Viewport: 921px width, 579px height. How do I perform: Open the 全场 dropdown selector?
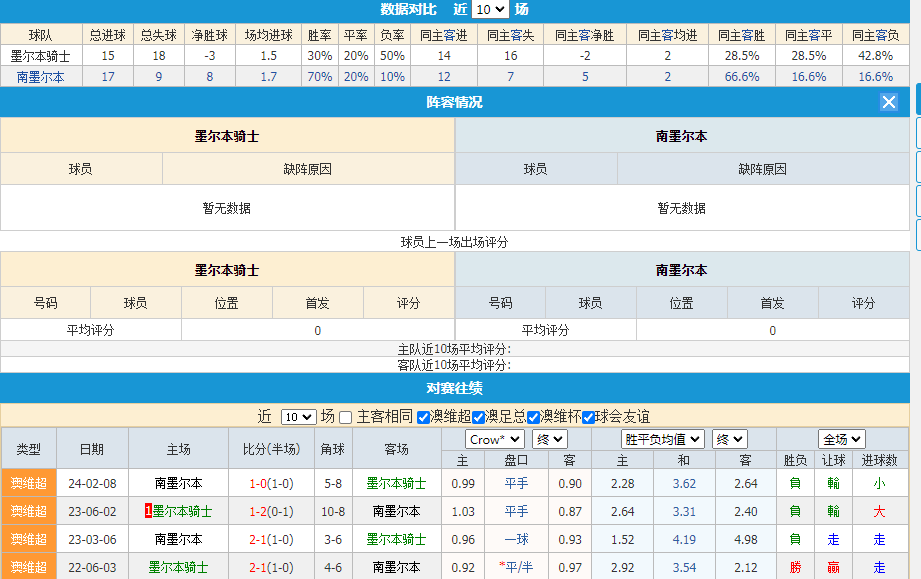(841, 439)
